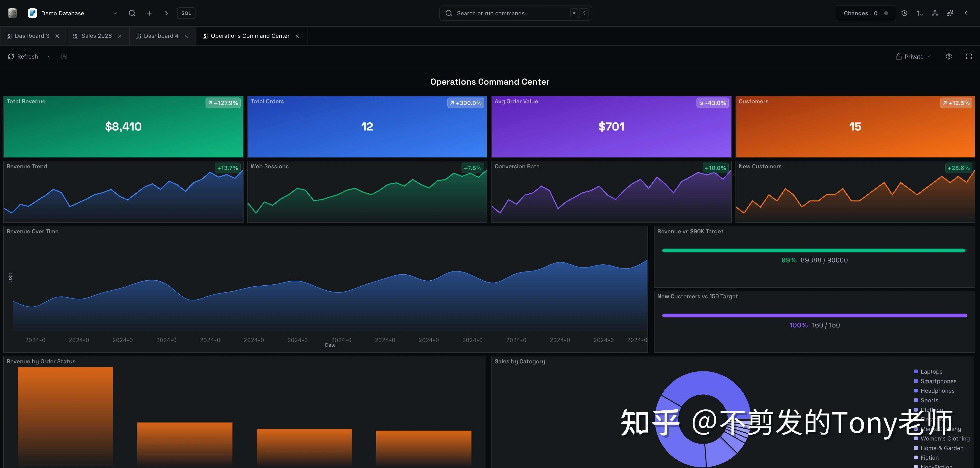Click the Customers +12.5% badge
980x468 pixels.
(x=956, y=103)
